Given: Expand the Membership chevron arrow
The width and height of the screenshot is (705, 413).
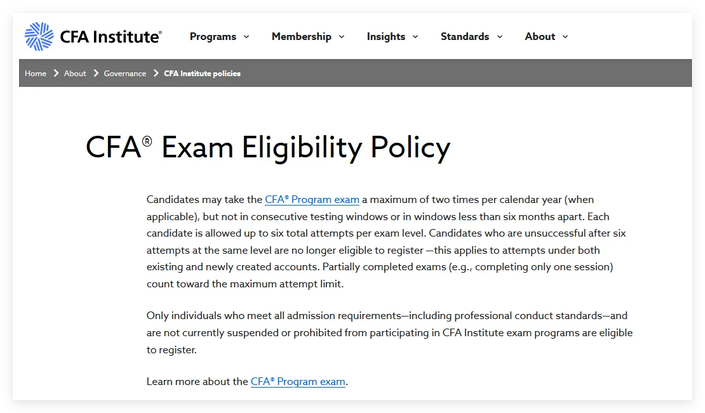Looking at the screenshot, I should (x=342, y=37).
